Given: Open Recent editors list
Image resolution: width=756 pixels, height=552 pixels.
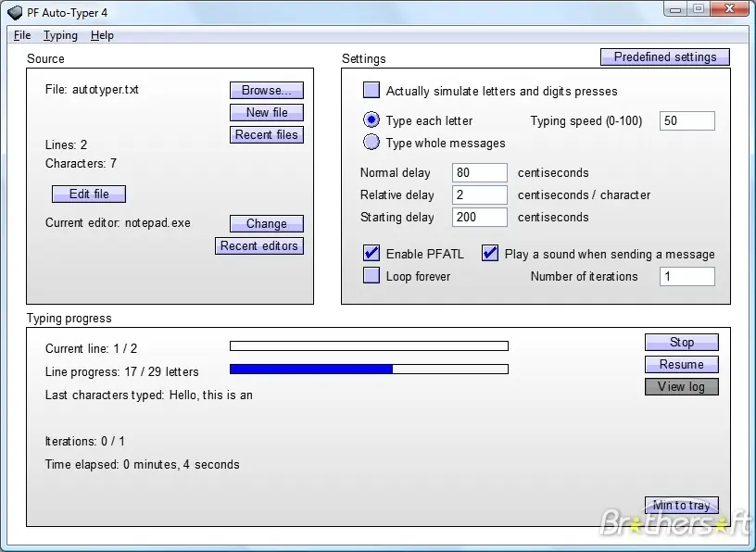Looking at the screenshot, I should pos(259,245).
